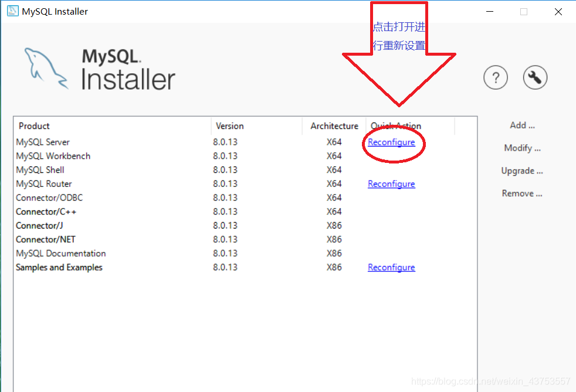Select the MySQL Shell row
Screen dimensions: 576x392
click(x=245, y=170)
